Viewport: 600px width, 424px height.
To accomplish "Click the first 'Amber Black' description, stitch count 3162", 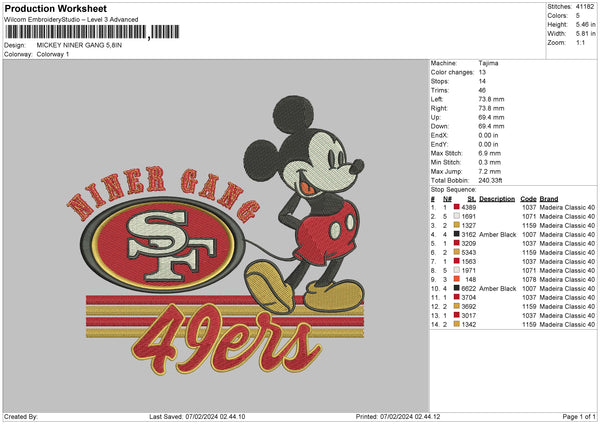I will coord(497,234).
